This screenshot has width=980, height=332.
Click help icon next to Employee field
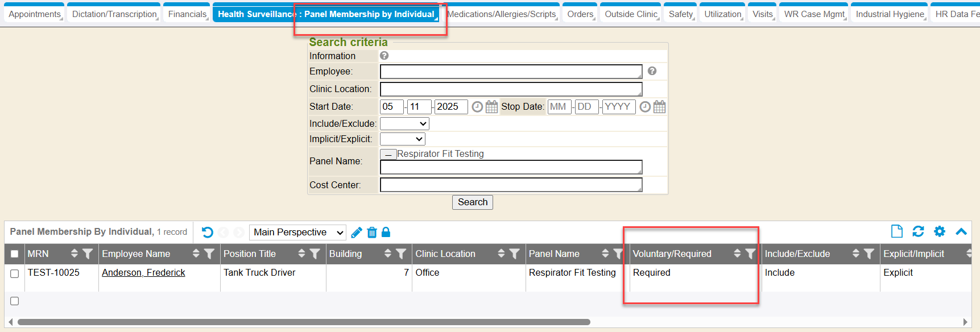[x=652, y=71]
